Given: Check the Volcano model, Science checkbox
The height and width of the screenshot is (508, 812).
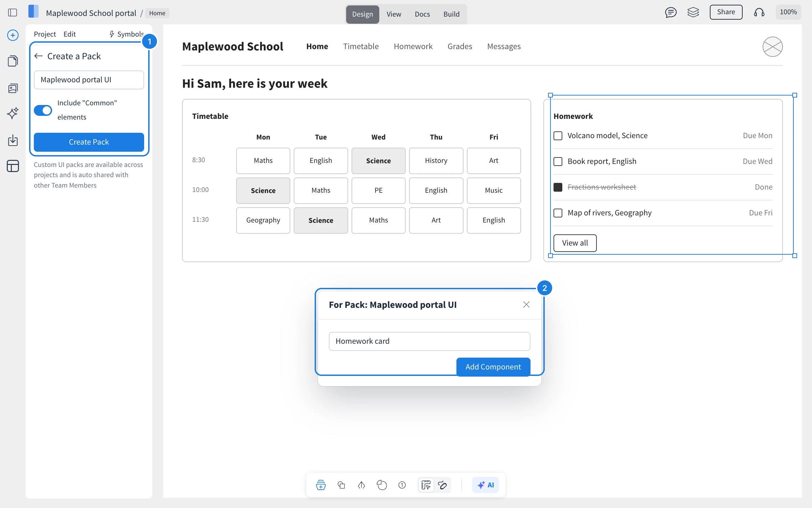Looking at the screenshot, I should click(558, 136).
